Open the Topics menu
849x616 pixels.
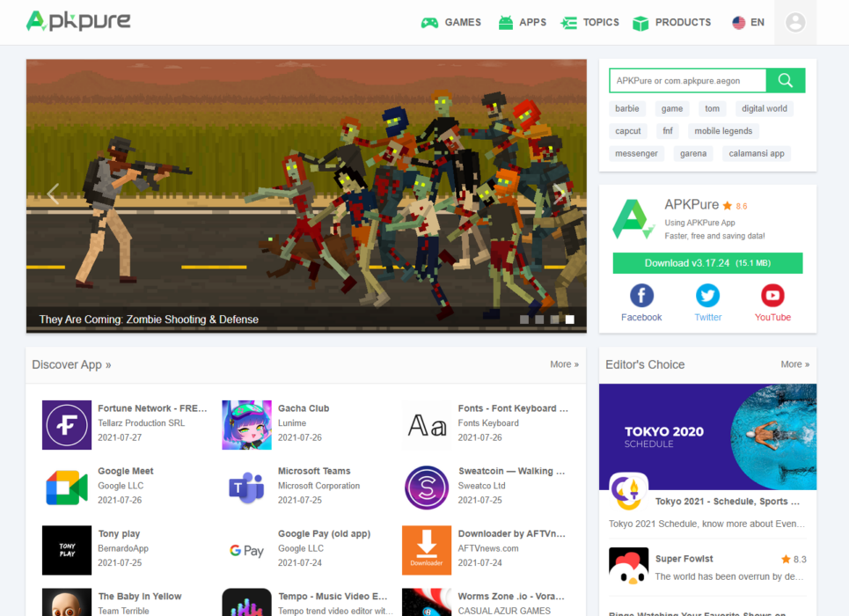pyautogui.click(x=590, y=23)
